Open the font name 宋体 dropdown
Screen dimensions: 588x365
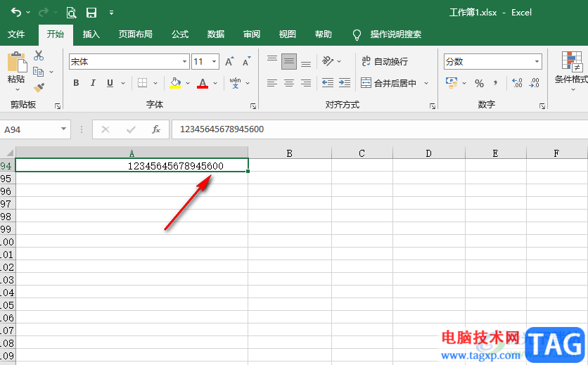pos(184,61)
